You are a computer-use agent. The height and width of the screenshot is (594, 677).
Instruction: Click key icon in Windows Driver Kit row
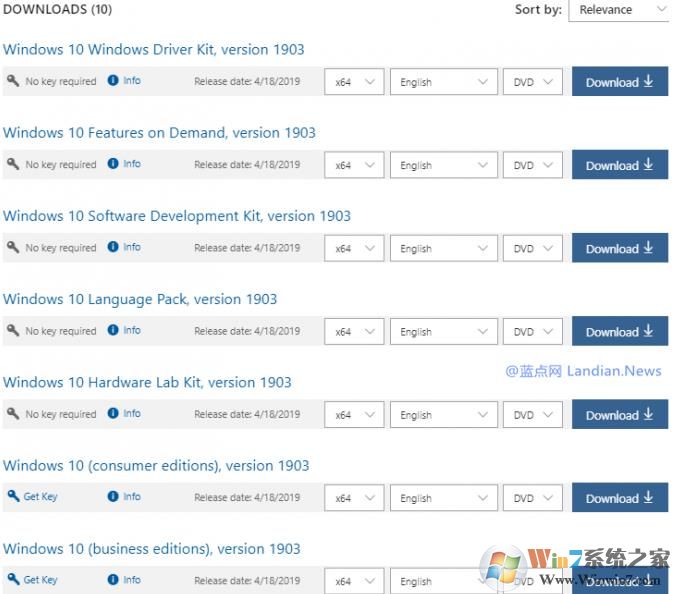point(13,80)
